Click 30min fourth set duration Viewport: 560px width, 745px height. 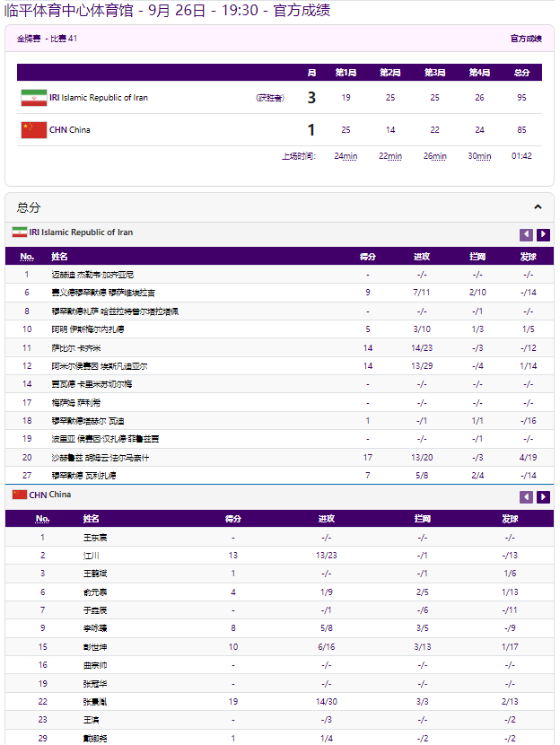click(480, 156)
